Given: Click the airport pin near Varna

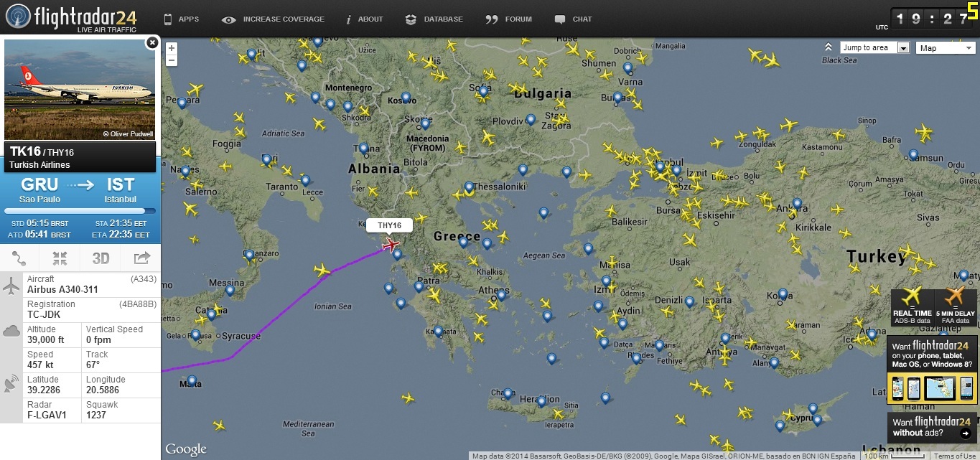Looking at the screenshot, I should point(627,68).
